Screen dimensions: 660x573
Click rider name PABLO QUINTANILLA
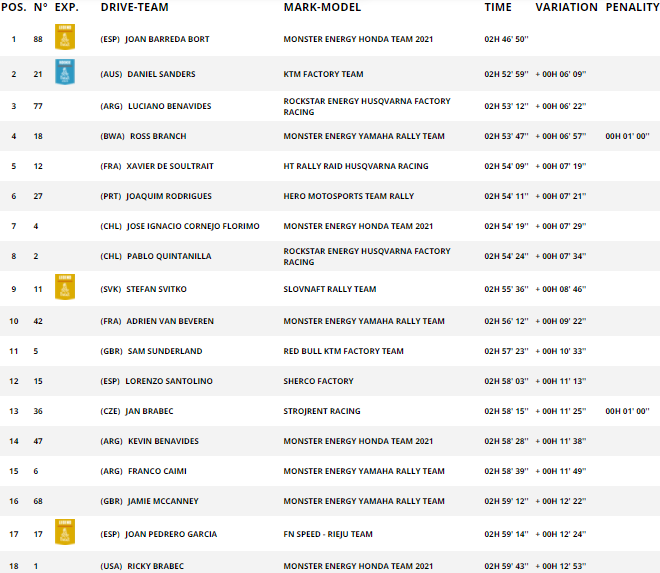(x=169, y=256)
